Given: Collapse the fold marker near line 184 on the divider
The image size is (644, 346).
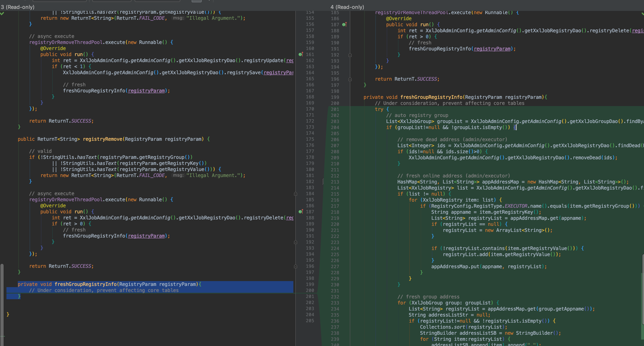Looking at the screenshot, I should coord(296,194).
